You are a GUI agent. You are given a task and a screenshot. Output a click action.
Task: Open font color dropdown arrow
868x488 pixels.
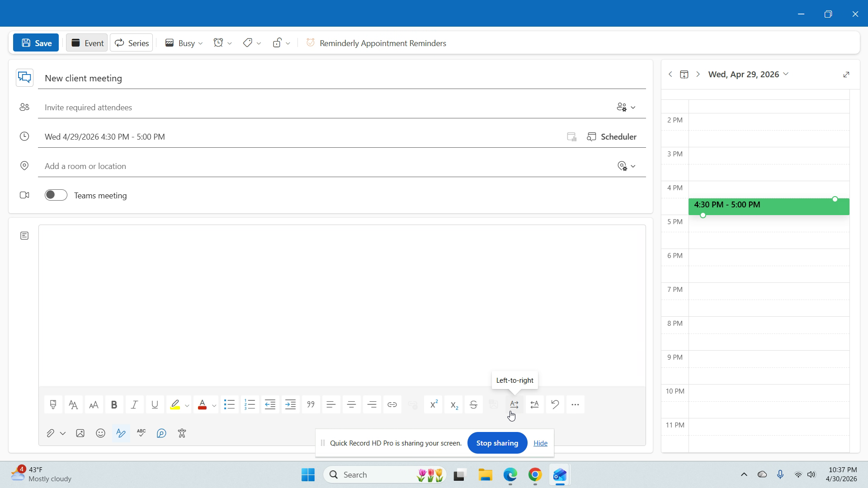[x=214, y=405]
